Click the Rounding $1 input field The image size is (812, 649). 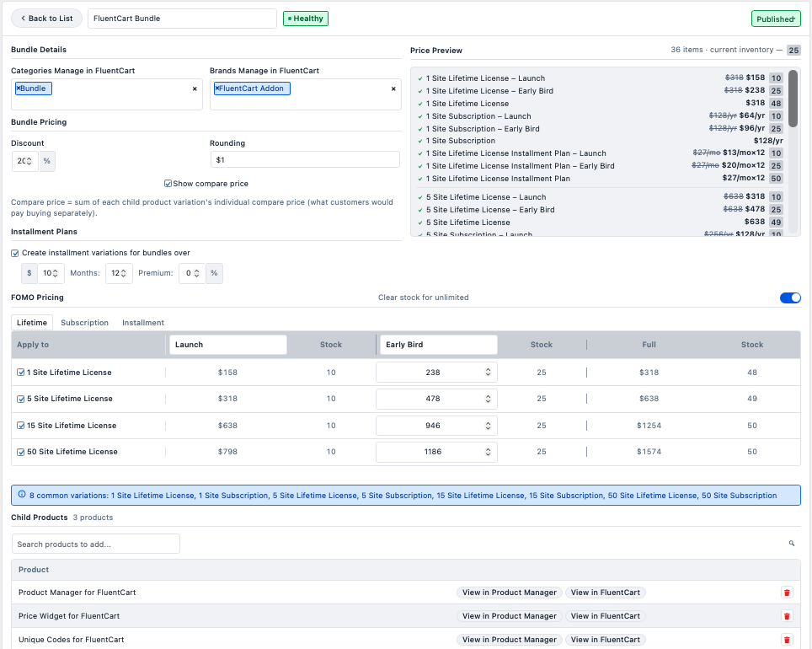[x=305, y=159]
